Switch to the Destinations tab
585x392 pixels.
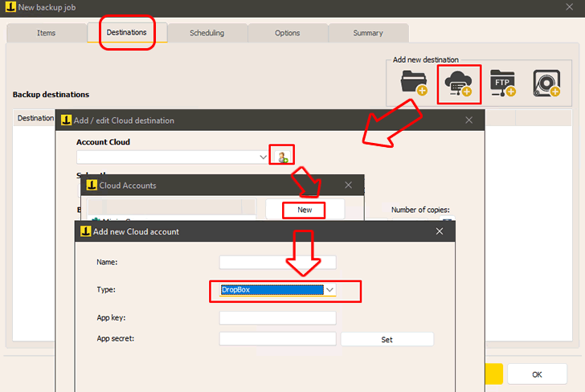(127, 32)
